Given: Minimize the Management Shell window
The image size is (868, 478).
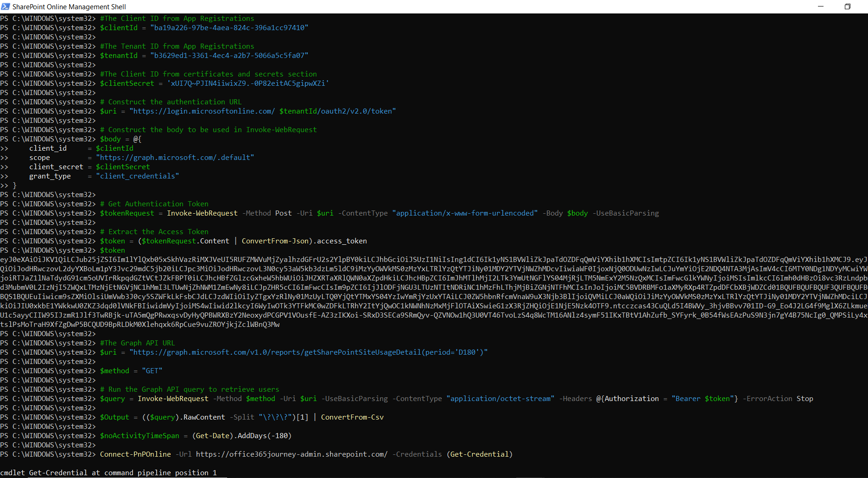Looking at the screenshot, I should click(x=821, y=6).
